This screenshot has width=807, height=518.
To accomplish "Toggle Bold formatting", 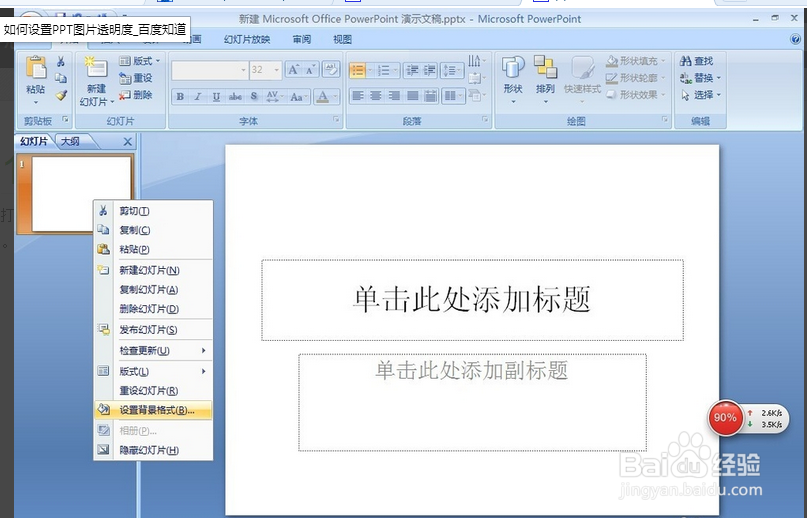I will 180,96.
